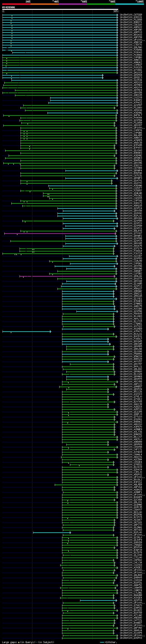Viewport: 146px width, 644px height.
Task: Open hit UniRef100_C0Z2Y9
Action: click(131, 98)
